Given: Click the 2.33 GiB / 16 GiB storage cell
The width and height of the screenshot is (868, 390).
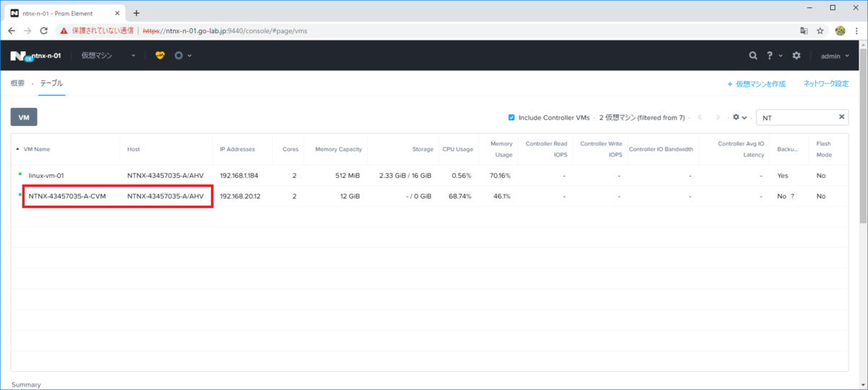Looking at the screenshot, I should pyautogui.click(x=405, y=176).
